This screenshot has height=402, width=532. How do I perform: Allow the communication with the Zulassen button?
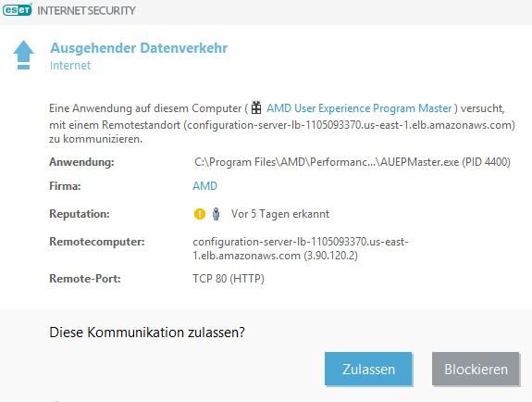click(368, 369)
